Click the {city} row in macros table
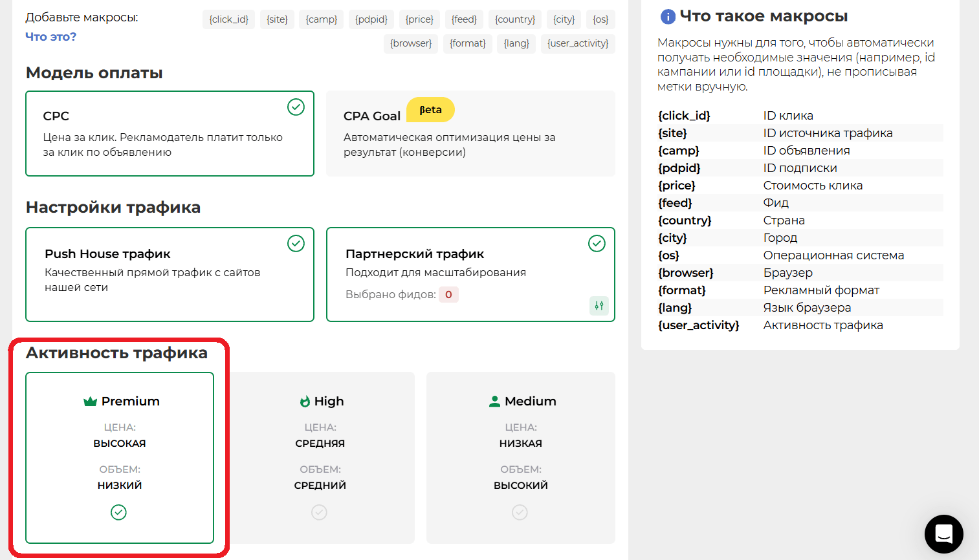The image size is (979, 560). click(800, 238)
